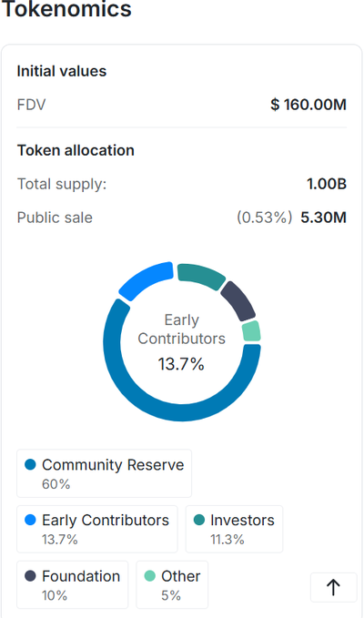Click the FDV value $ 160.00M

point(308,105)
